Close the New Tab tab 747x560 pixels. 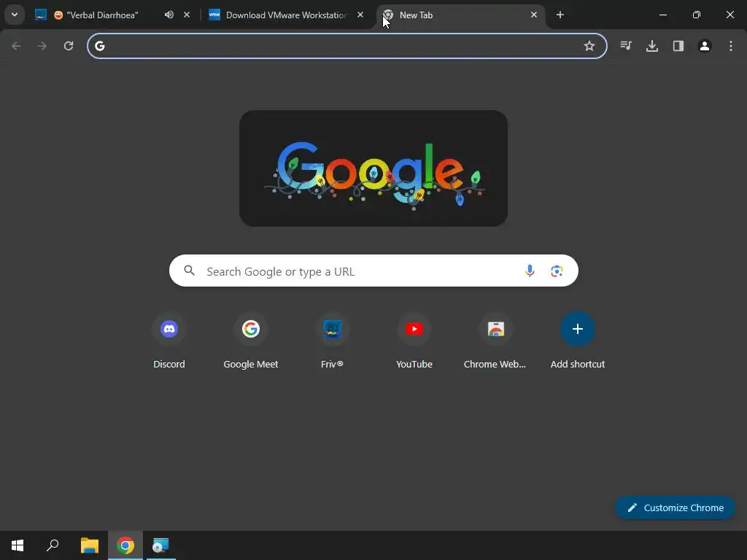coord(534,15)
